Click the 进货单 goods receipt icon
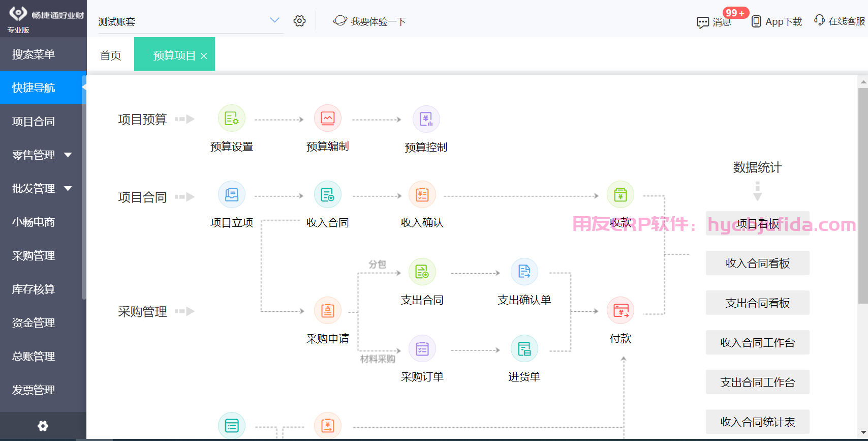Screen dimensions: 868x441 click(524, 348)
